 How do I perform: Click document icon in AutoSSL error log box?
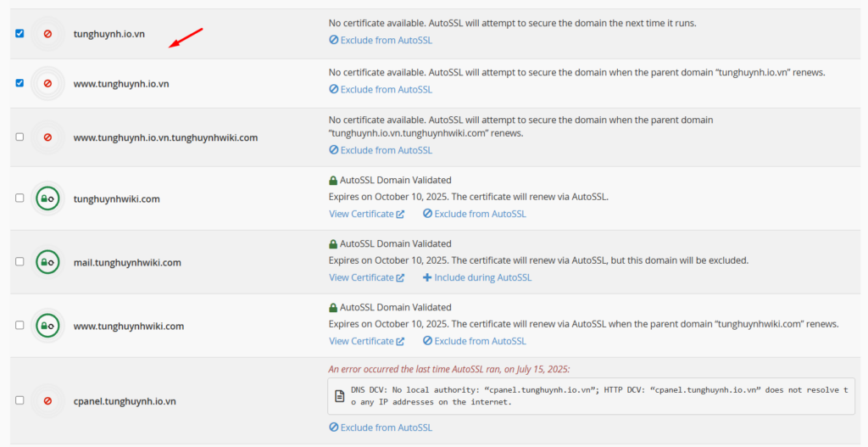pos(339,396)
